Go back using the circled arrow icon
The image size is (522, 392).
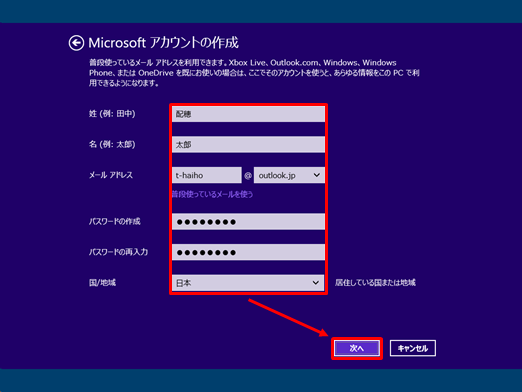[x=76, y=43]
